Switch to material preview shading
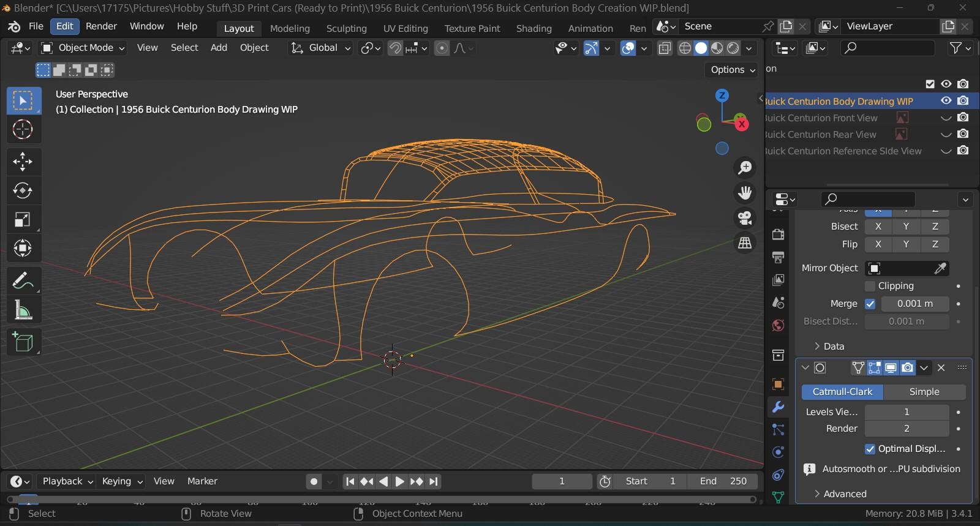This screenshot has width=980, height=526. pyautogui.click(x=717, y=48)
